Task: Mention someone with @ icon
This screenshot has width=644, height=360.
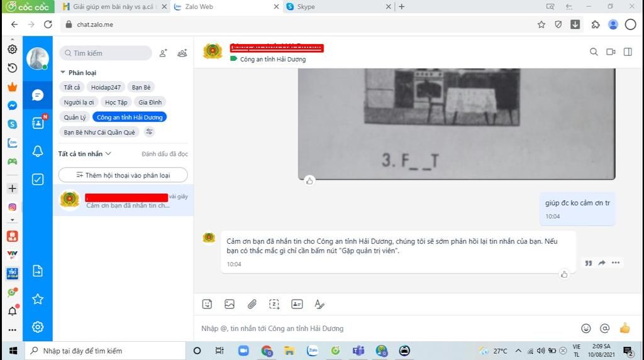Action: 604,328
